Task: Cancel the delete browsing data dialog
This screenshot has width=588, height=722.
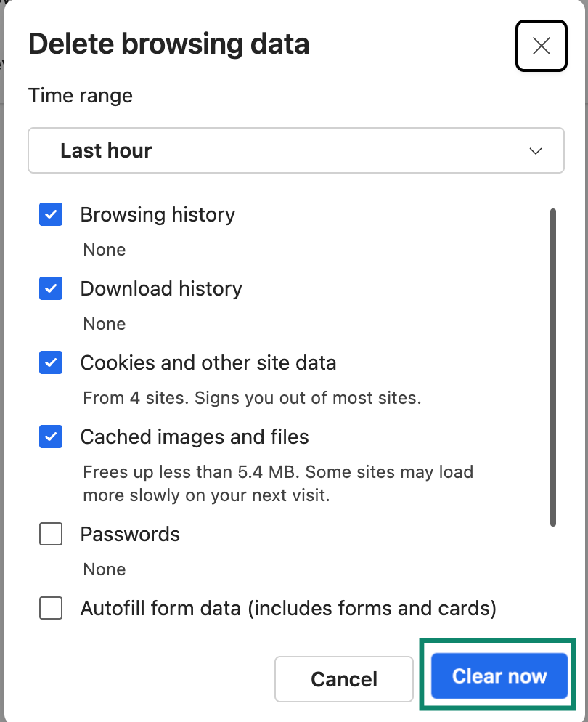Action: pos(343,678)
